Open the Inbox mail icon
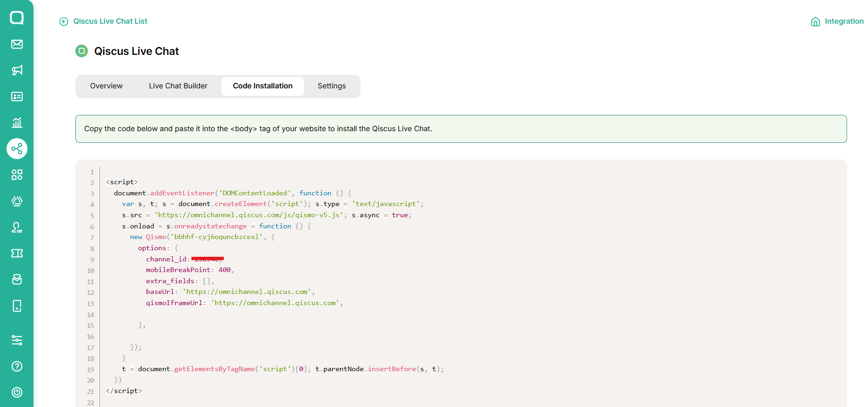 point(17,44)
